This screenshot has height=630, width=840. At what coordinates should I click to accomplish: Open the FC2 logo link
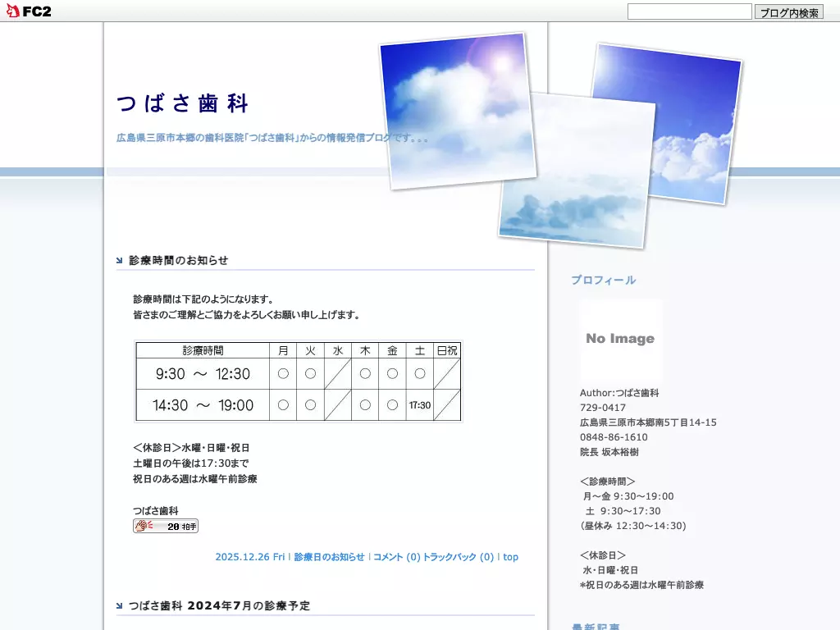click(29, 11)
